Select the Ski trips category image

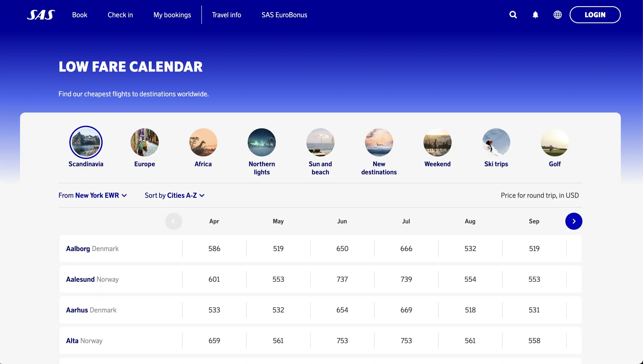pyautogui.click(x=496, y=142)
